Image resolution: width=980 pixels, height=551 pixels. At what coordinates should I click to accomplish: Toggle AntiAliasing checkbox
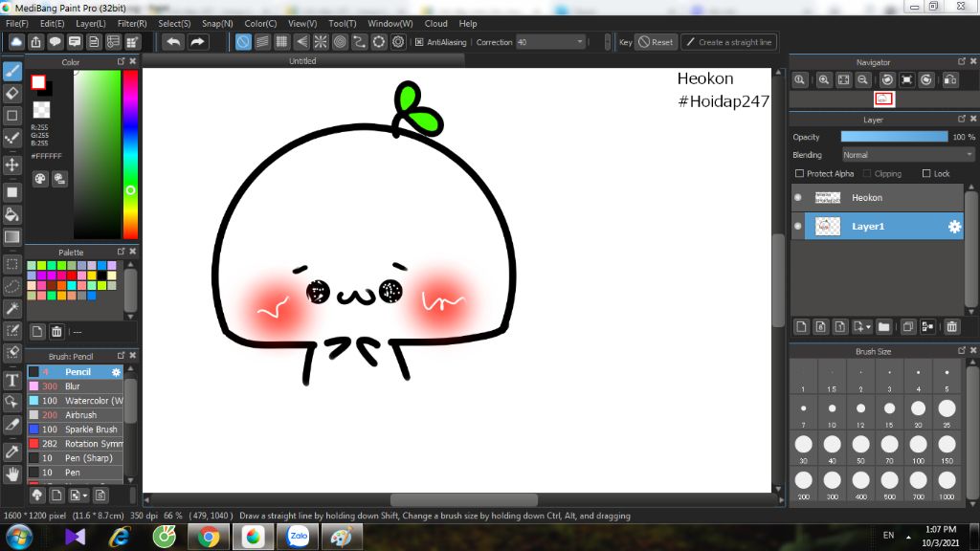(419, 42)
